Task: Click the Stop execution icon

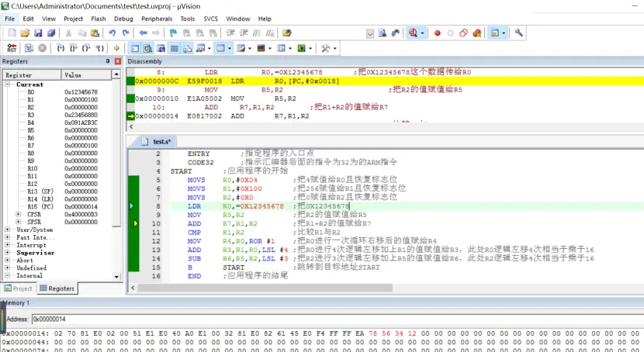Action: [43, 48]
